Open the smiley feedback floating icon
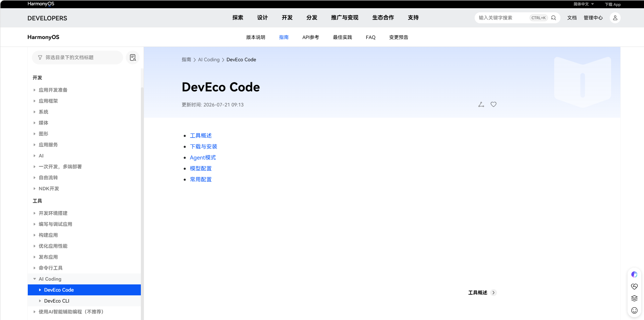Image resolution: width=644 pixels, height=320 pixels. (x=634, y=310)
